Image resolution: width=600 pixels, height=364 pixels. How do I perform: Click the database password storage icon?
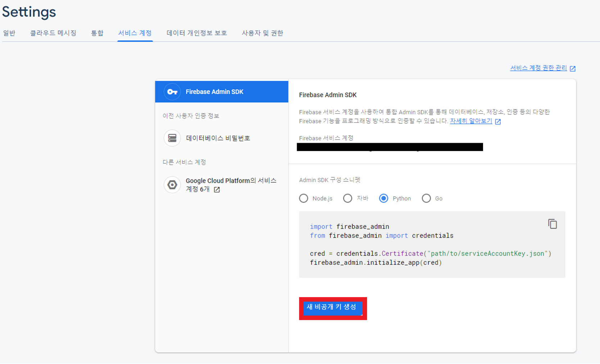click(x=172, y=138)
